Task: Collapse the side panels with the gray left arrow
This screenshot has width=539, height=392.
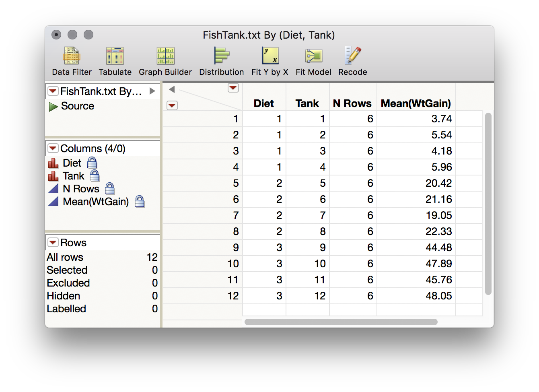Action: 172,89
